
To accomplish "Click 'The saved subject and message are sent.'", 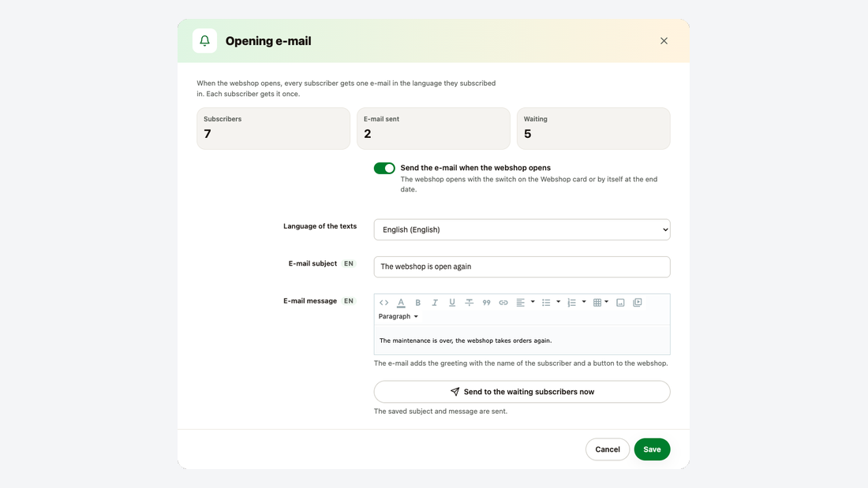I will click(440, 411).
